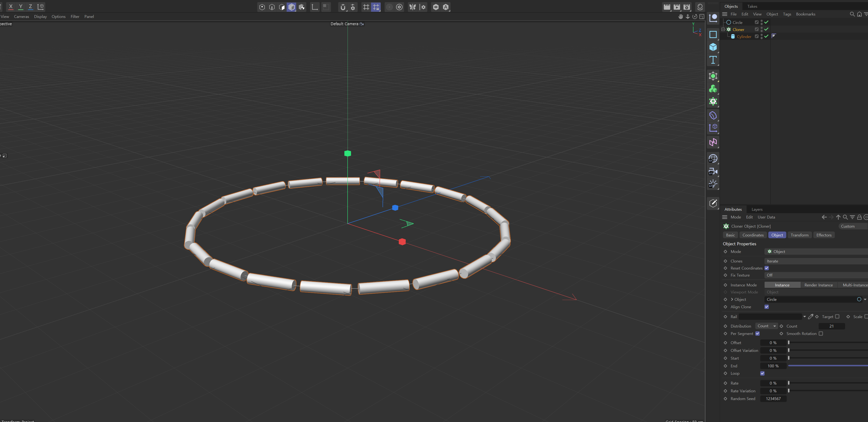Screen dimensions: 868x422
Task: Open the Rail field dropdown arrow
Action: [804, 316]
